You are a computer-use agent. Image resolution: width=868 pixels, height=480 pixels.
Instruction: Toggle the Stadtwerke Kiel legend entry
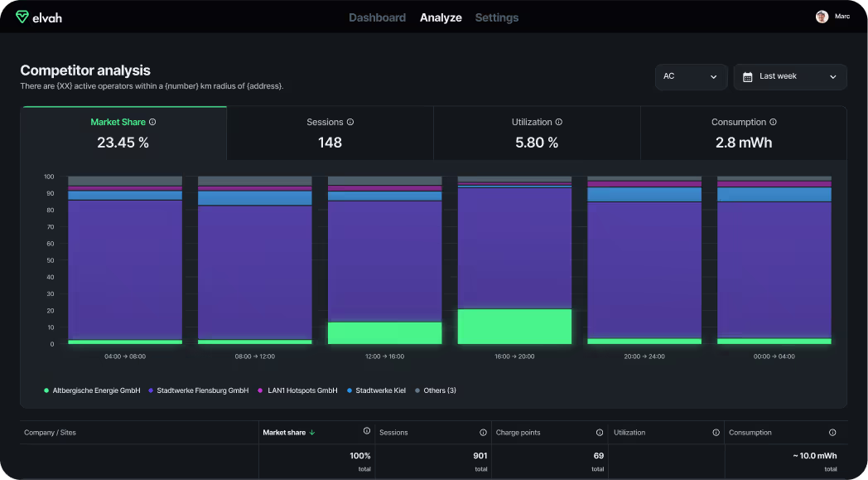pos(377,390)
